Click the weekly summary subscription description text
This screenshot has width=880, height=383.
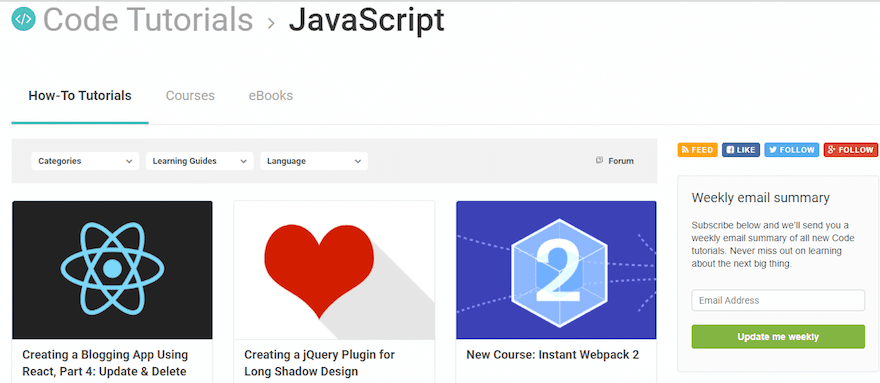click(773, 244)
